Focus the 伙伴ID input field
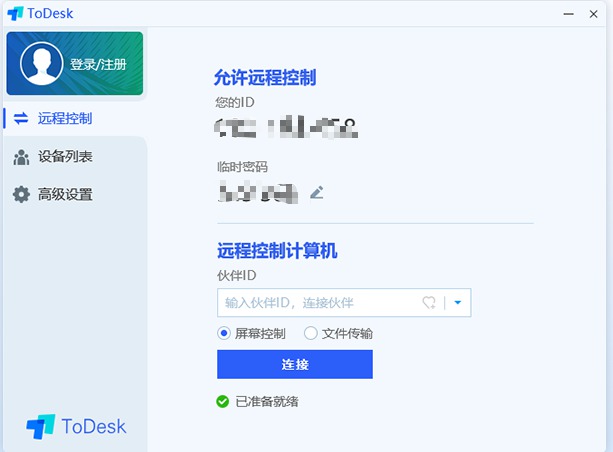613x452 pixels. [x=344, y=303]
